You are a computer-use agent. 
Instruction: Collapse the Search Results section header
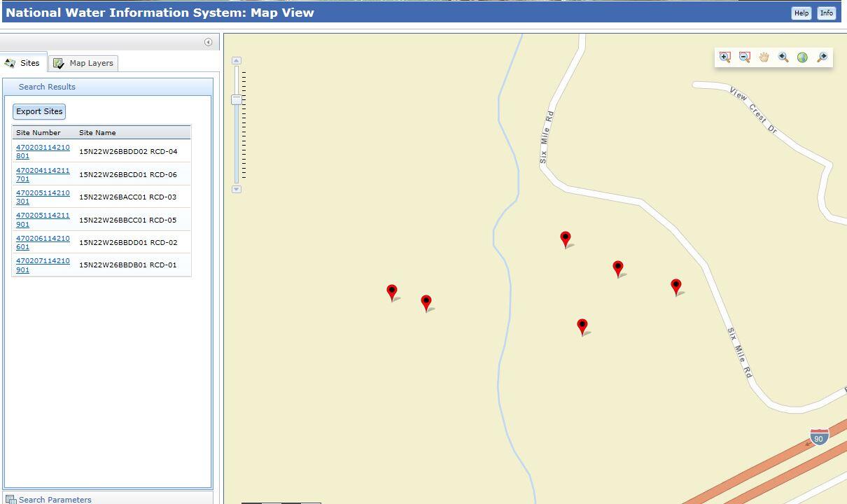(x=108, y=87)
